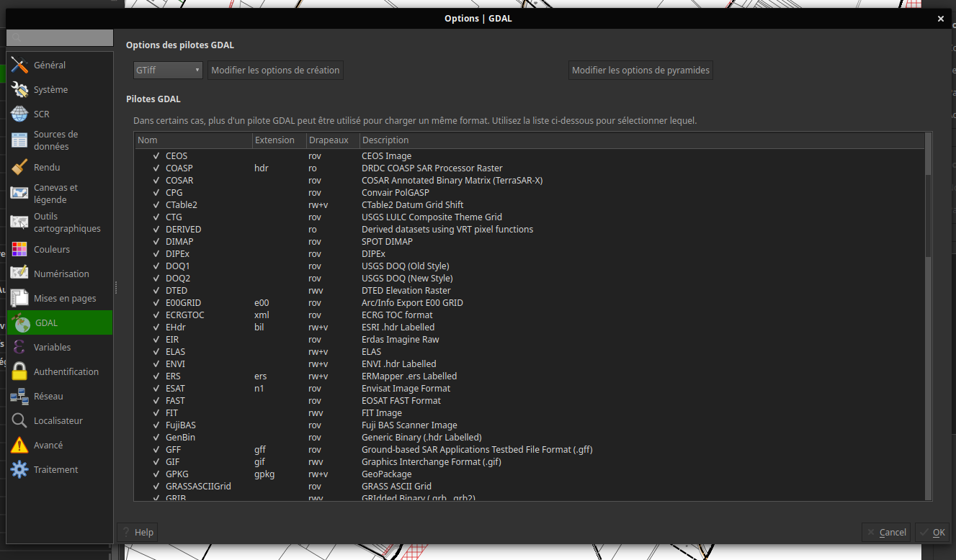The width and height of the screenshot is (956, 560).
Task: Click the GDAL globe icon
Action: [x=22, y=322]
